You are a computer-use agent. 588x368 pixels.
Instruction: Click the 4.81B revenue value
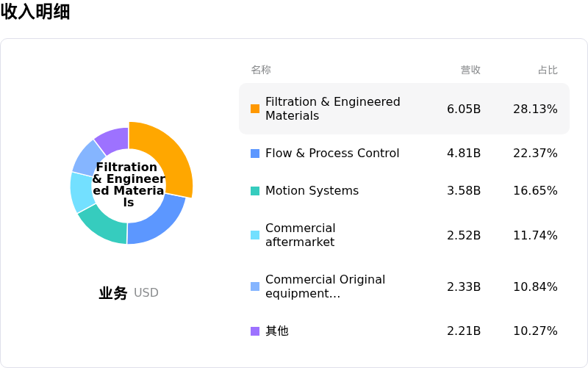coord(464,154)
